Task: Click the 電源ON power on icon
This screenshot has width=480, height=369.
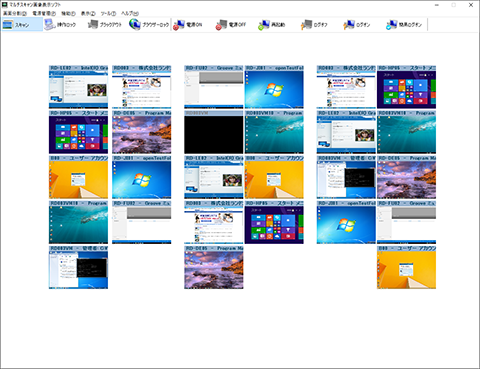Action: tap(188, 25)
